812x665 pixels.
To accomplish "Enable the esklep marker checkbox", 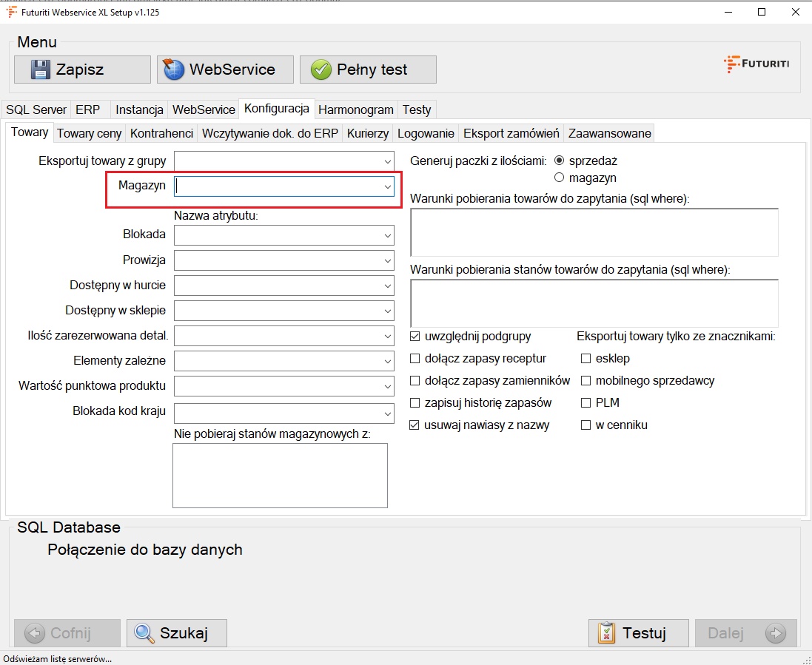I will pyautogui.click(x=586, y=359).
